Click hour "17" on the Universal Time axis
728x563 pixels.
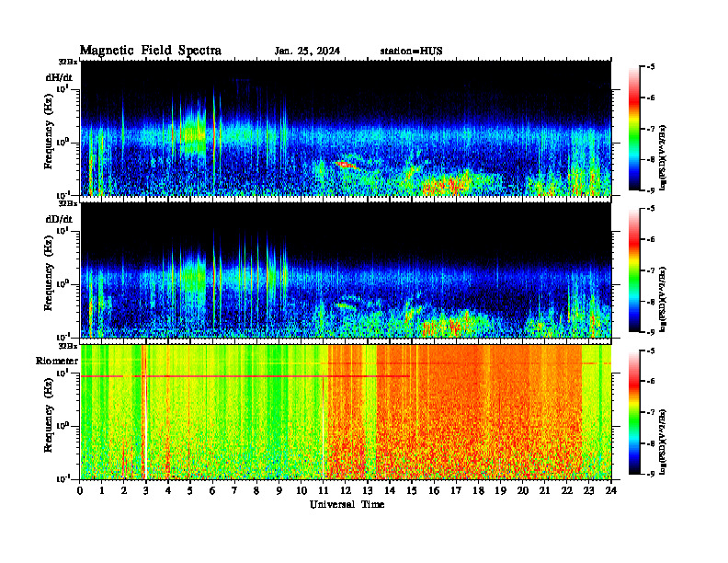[456, 490]
